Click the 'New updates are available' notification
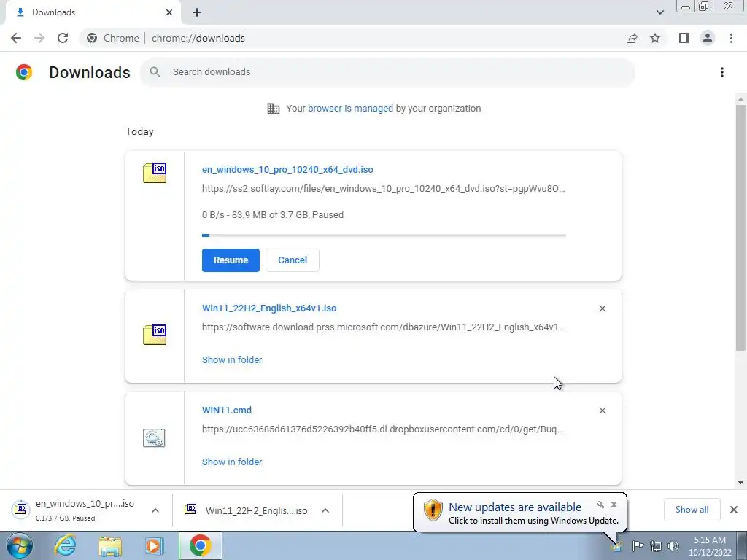The width and height of the screenshot is (747, 560). pos(515,507)
